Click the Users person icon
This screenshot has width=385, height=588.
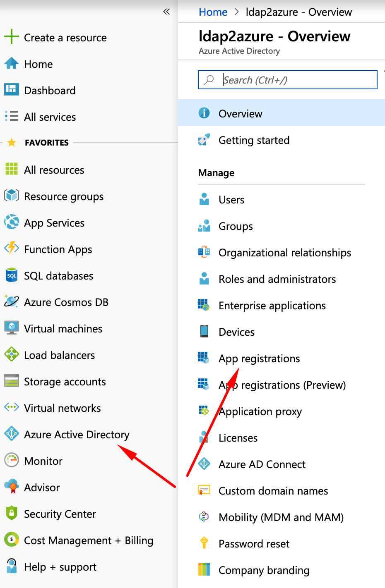(204, 199)
